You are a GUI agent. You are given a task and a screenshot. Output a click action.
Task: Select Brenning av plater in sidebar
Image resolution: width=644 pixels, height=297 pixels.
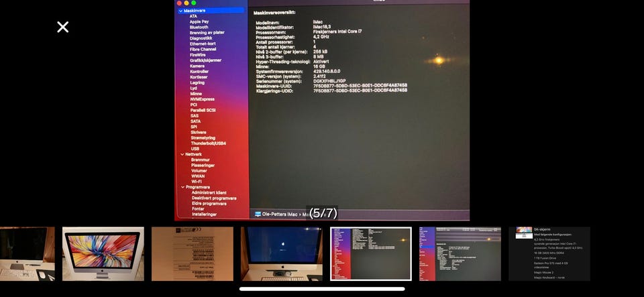coord(207,32)
